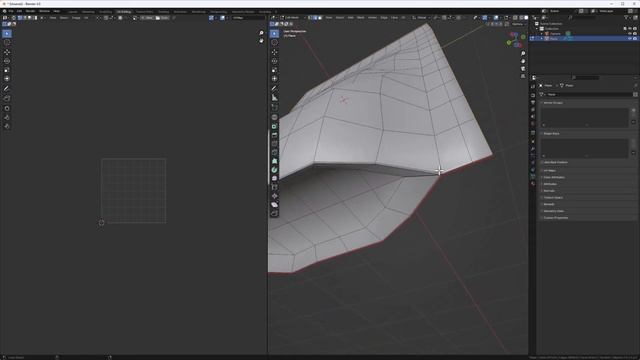Select the Grab sculpt tool in UV editor
This screenshot has height=360, width=640.
pos(7,108)
